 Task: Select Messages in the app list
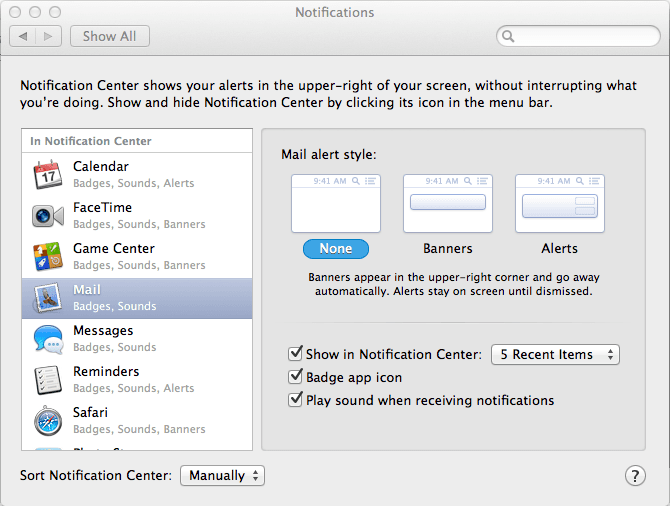(137, 339)
